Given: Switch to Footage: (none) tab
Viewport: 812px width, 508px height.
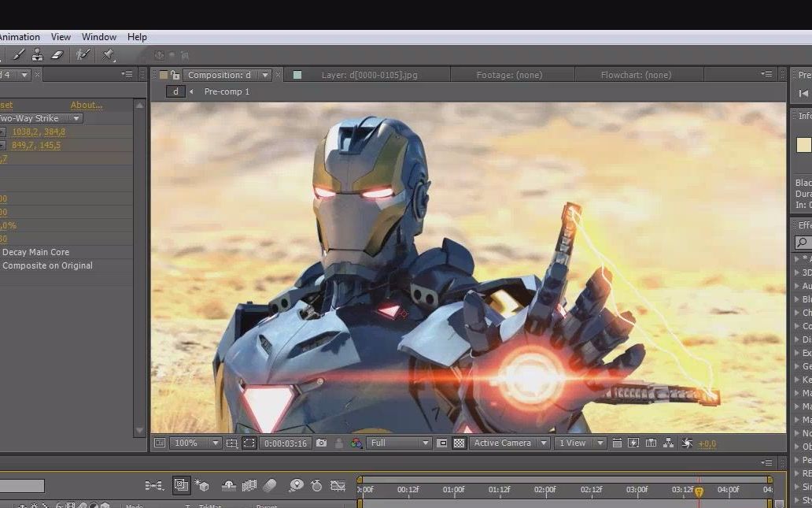Looking at the screenshot, I should click(x=509, y=75).
